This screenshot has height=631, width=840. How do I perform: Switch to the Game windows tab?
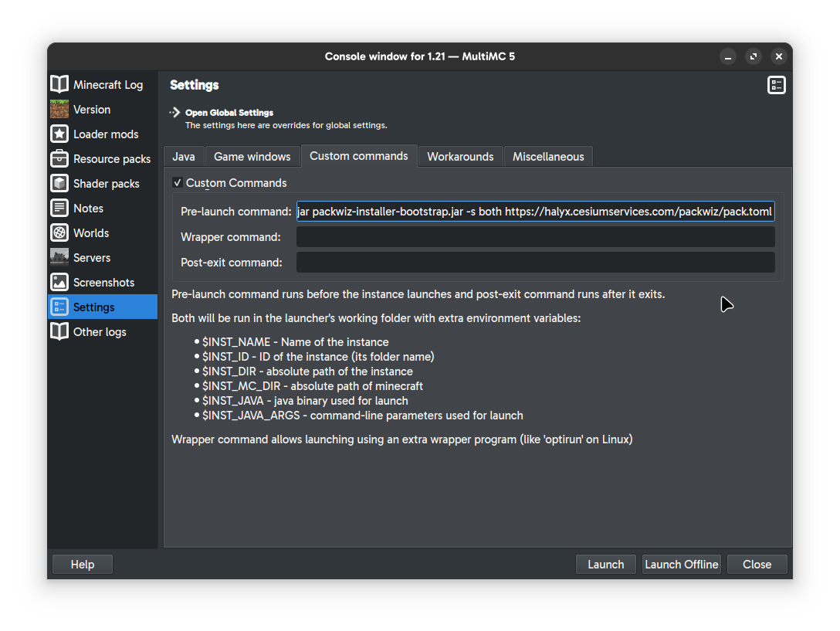coord(252,157)
